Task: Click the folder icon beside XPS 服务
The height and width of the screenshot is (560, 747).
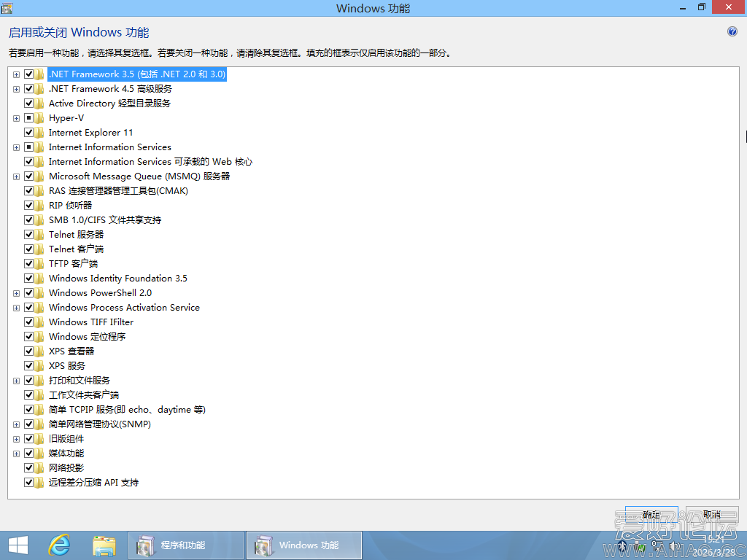Action: pos(39,366)
